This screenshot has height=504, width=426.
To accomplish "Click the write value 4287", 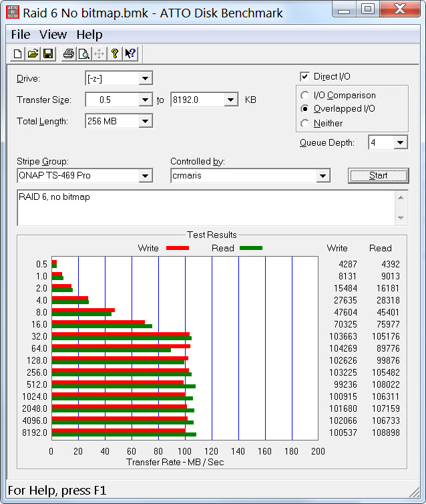I will click(348, 264).
